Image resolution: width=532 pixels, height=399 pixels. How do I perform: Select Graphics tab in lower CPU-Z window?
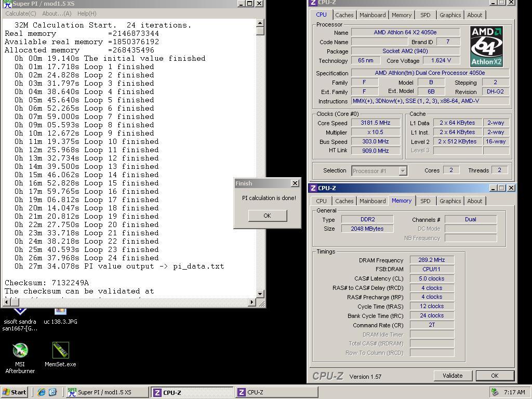[450, 201]
